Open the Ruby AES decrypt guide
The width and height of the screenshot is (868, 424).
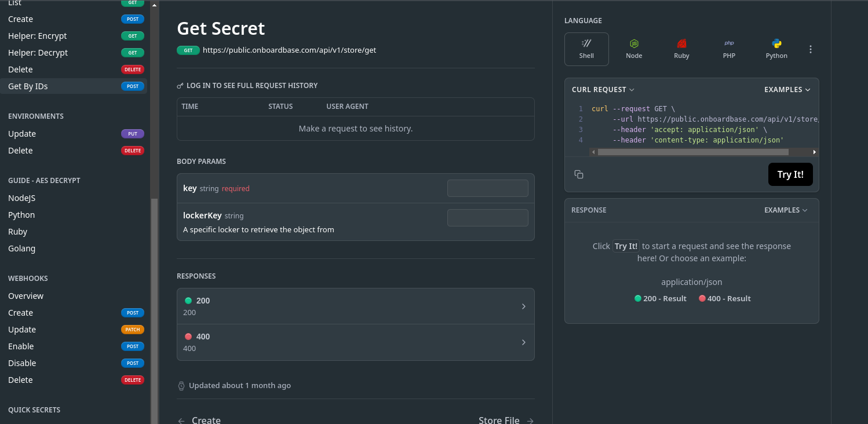74,232
